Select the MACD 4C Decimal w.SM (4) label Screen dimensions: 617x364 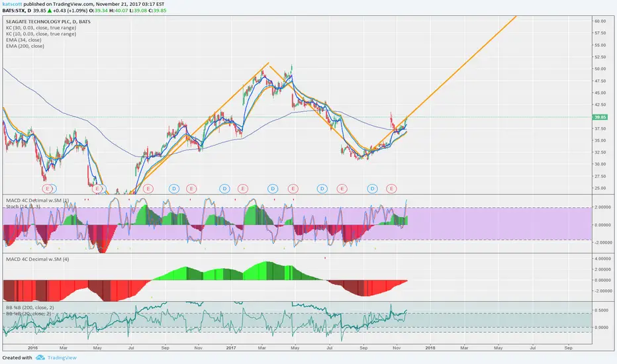(37, 259)
